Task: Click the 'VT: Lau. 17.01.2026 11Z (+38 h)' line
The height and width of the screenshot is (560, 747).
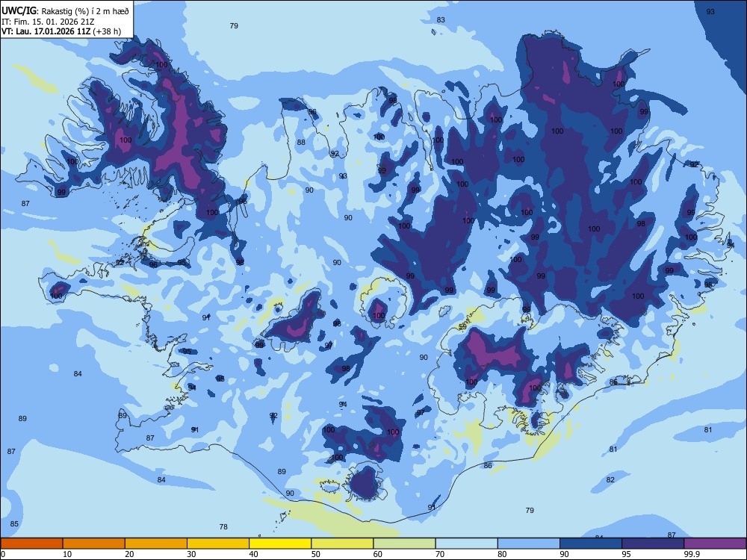Action: pyautogui.click(x=61, y=31)
